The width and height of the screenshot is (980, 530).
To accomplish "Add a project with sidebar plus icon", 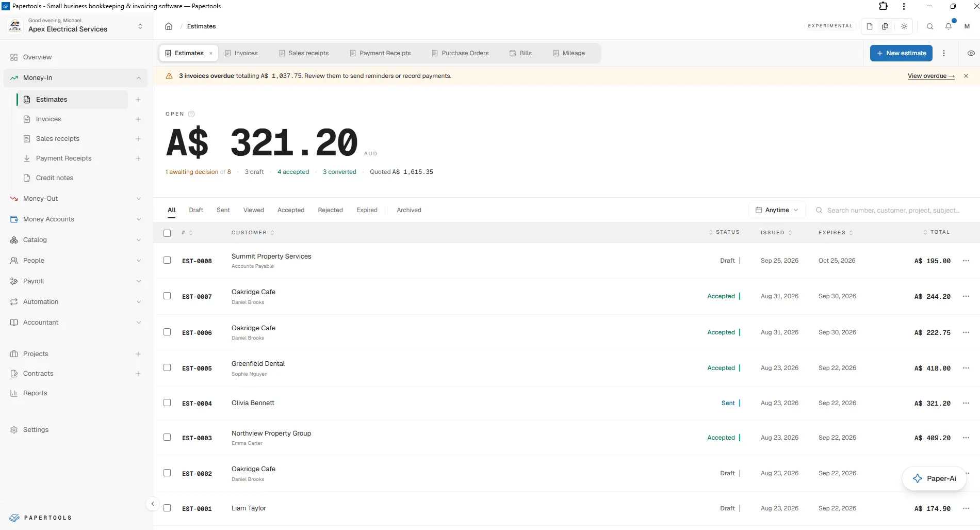I will point(138,354).
